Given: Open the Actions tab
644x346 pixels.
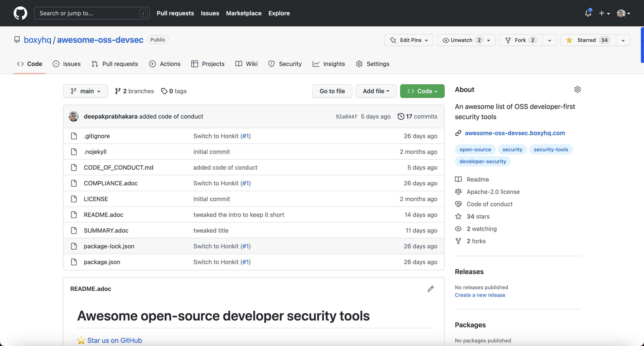Looking at the screenshot, I should point(165,64).
